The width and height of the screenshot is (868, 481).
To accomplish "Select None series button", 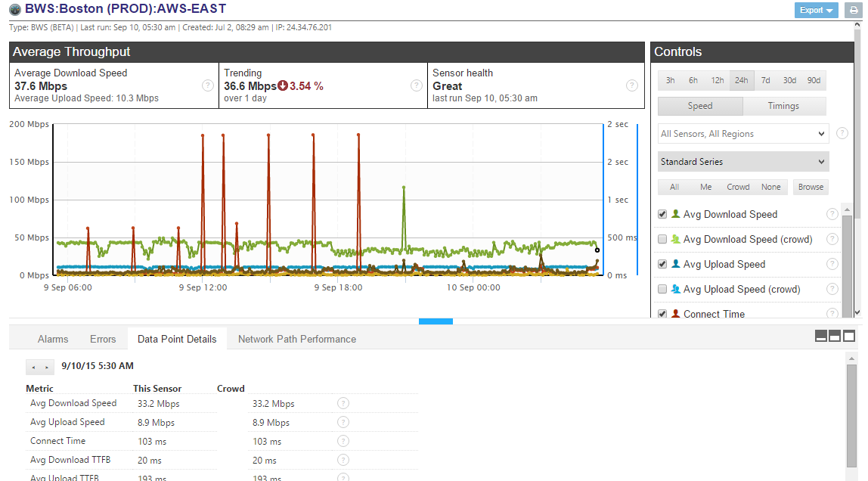I will click(770, 187).
